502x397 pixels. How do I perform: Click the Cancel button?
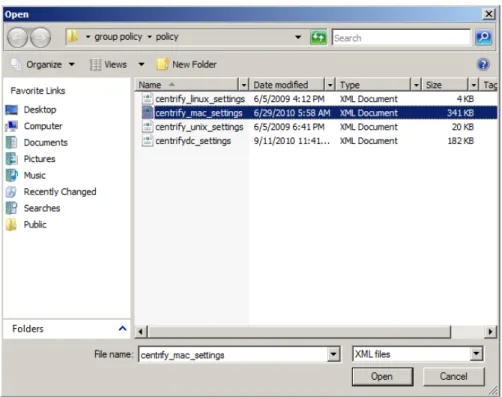453,377
